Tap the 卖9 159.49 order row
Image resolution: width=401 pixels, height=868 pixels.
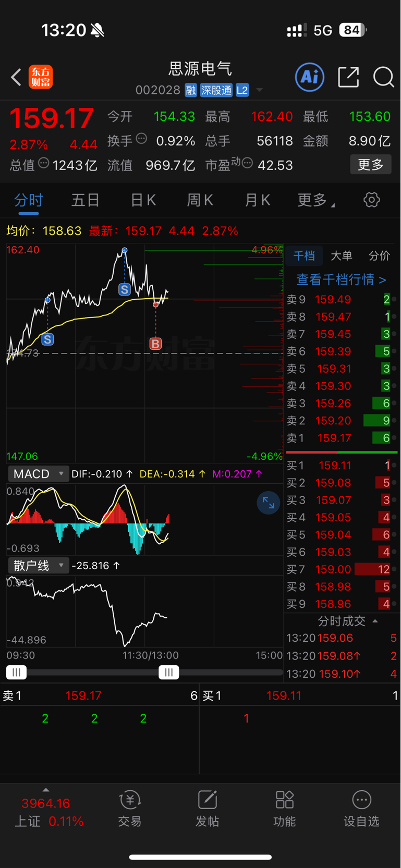342,300
